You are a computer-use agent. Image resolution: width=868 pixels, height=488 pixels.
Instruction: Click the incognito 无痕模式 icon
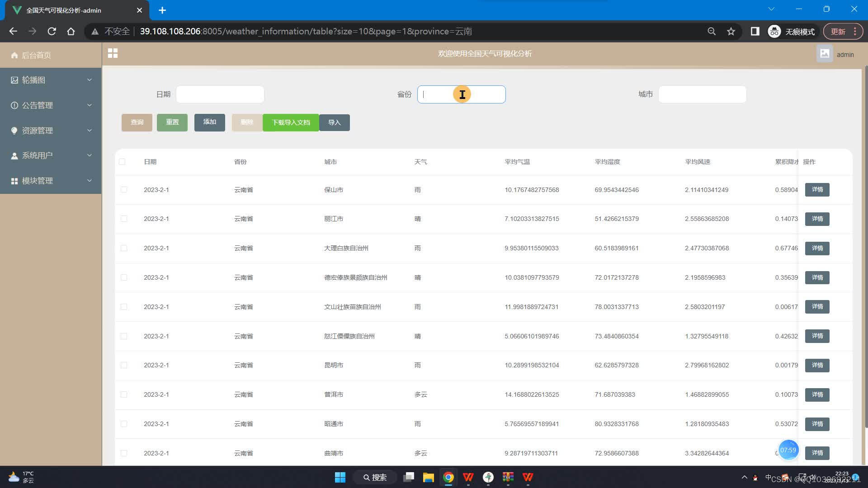click(x=774, y=31)
